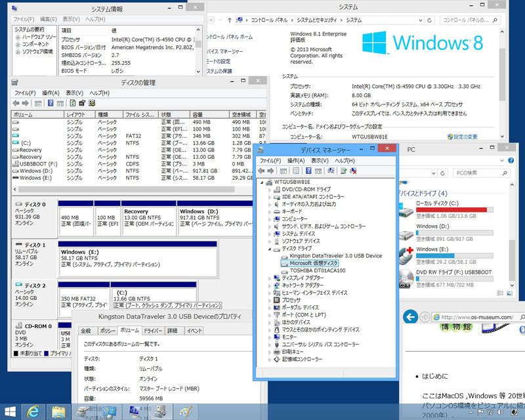The image size is (525, 420).
Task: Select DVD RW Drive (F:) icon in PC window
Action: [406, 279]
